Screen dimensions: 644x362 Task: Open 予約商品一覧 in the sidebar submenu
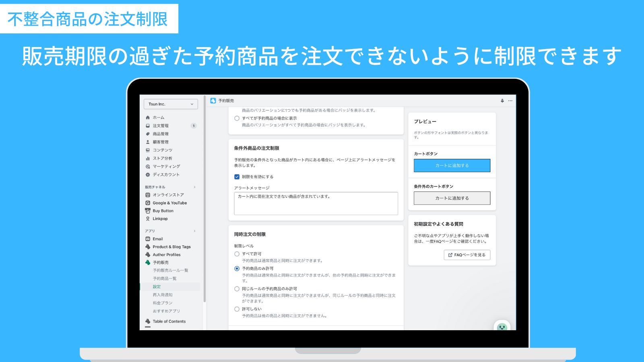click(x=165, y=279)
